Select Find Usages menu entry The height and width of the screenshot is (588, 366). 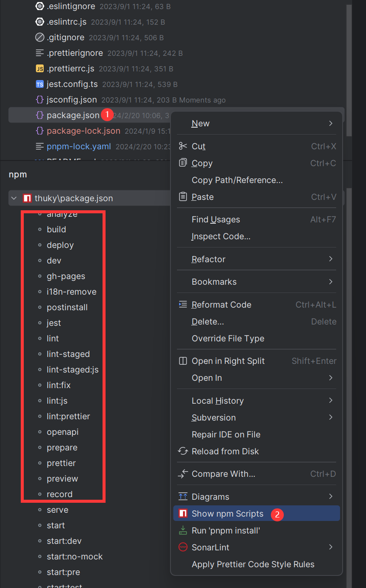tap(215, 220)
